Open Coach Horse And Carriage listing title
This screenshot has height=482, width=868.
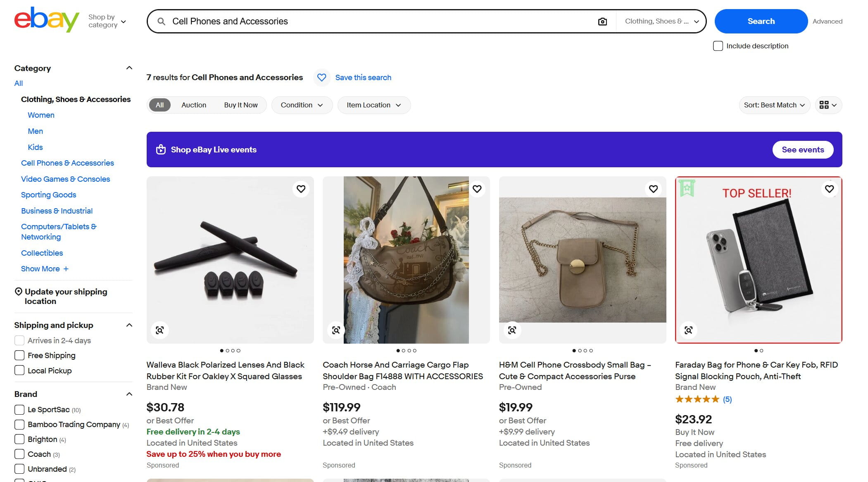[403, 370]
